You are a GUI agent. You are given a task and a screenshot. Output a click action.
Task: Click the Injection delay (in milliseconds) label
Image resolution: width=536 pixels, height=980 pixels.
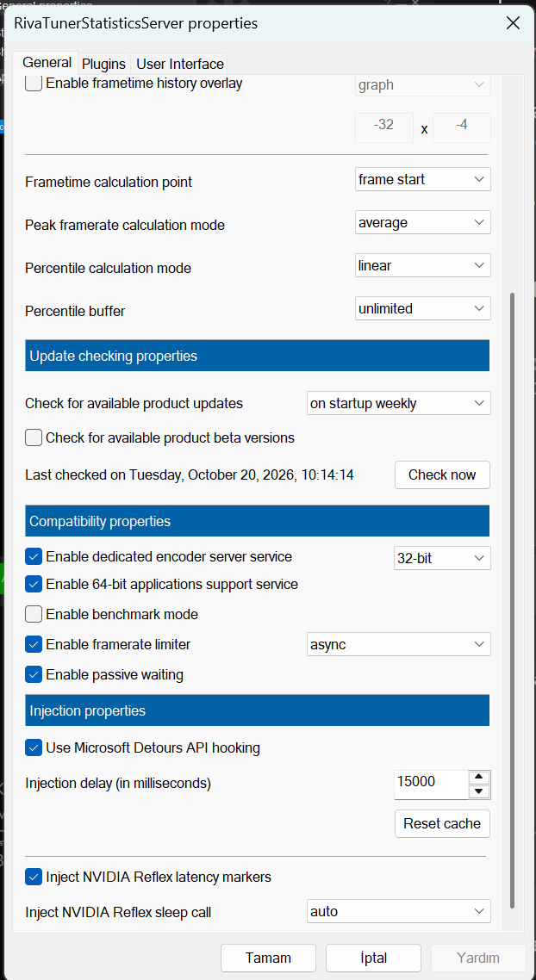coord(118,783)
